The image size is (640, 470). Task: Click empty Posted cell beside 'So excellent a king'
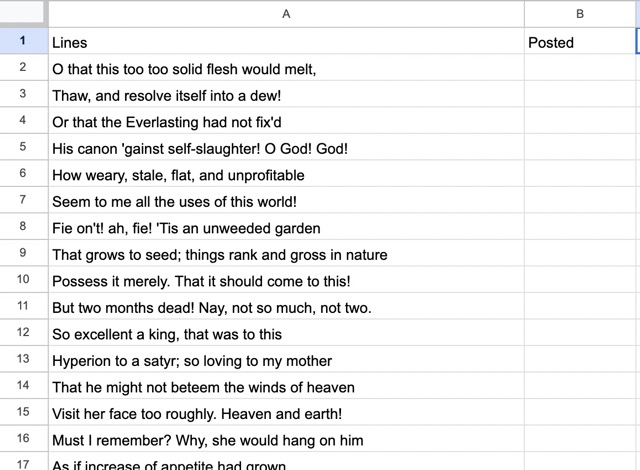coord(580,334)
